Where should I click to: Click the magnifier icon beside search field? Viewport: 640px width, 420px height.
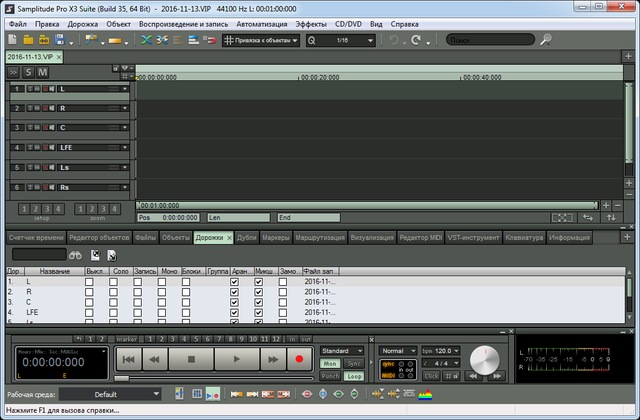pos(546,41)
